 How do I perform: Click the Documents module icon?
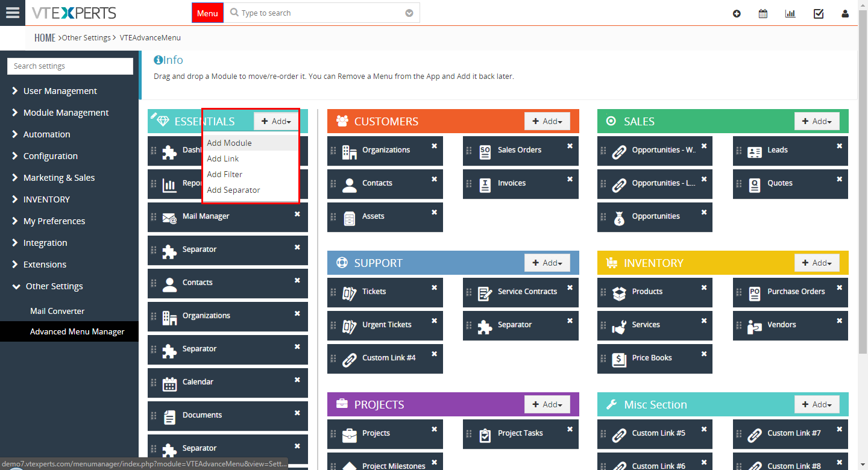click(169, 417)
